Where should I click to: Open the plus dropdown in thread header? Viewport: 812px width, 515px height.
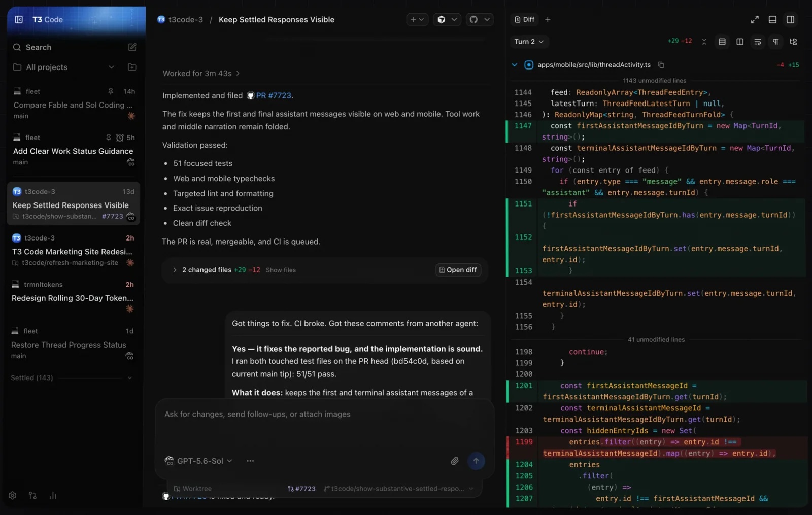pyautogui.click(x=417, y=19)
